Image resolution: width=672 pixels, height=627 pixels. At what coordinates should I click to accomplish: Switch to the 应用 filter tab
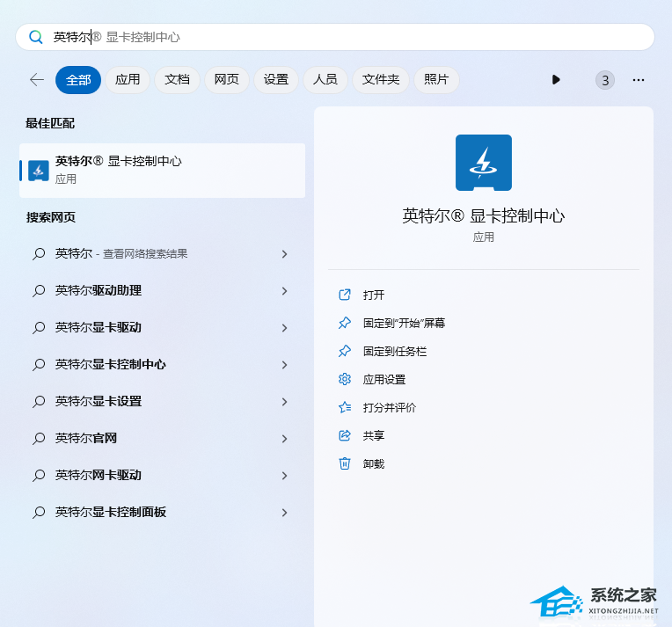point(128,80)
